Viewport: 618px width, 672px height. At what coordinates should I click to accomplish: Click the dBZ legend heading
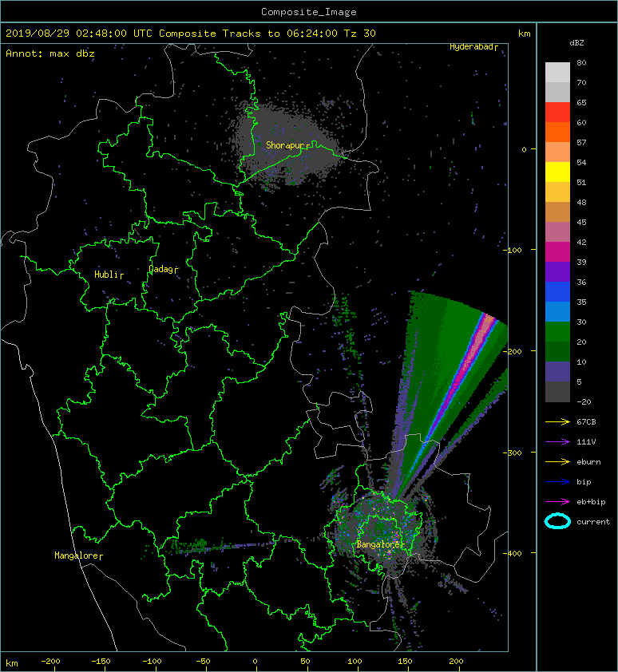[x=576, y=43]
